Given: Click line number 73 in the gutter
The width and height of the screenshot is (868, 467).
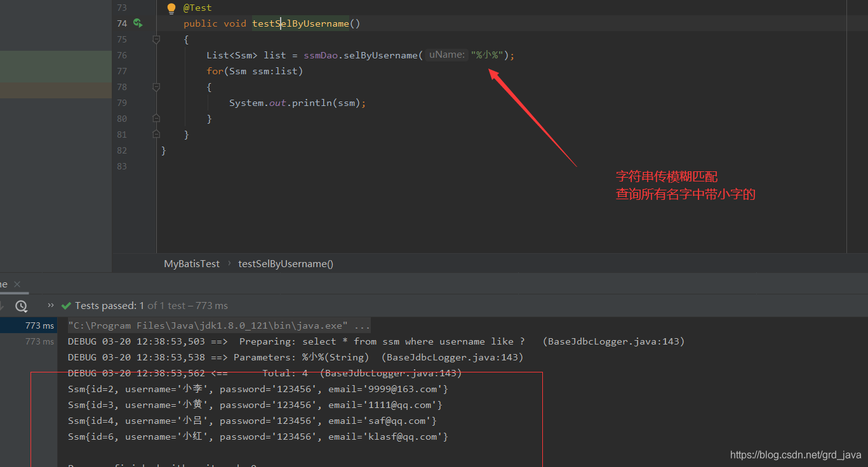Looking at the screenshot, I should pos(121,8).
